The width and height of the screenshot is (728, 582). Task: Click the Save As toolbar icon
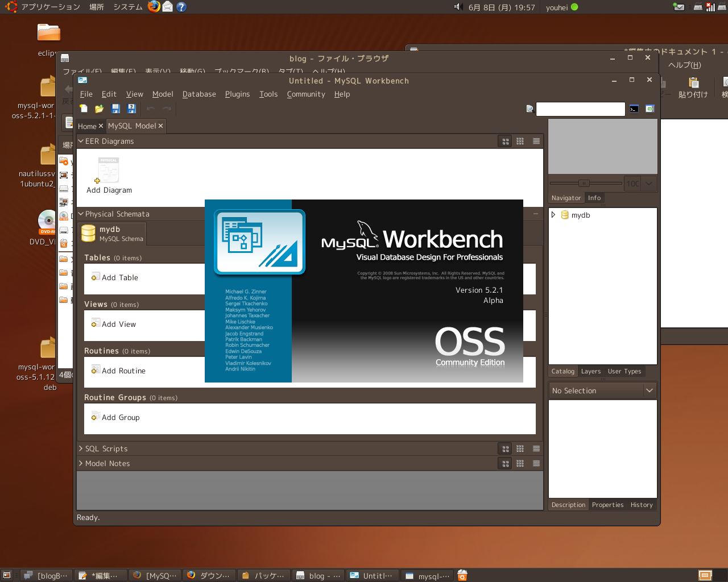click(131, 109)
